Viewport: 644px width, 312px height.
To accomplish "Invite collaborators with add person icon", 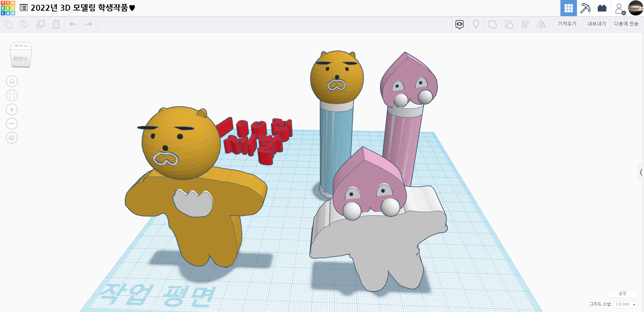I will pos(620,9).
